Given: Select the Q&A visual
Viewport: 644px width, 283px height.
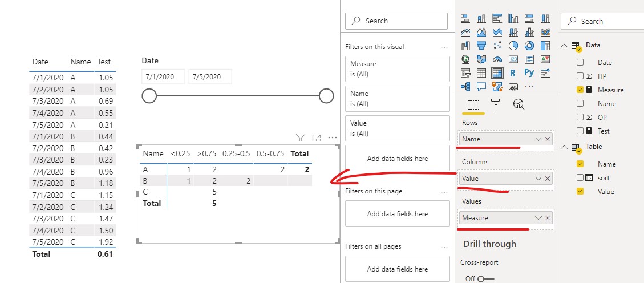Looking at the screenshot, I should click(x=481, y=87).
